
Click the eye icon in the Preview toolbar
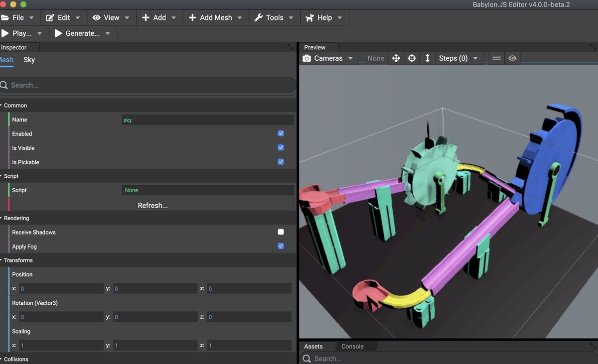(512, 58)
